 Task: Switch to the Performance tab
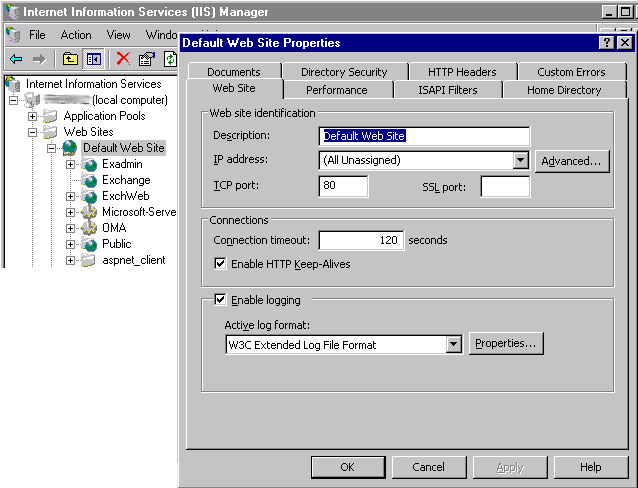337,90
